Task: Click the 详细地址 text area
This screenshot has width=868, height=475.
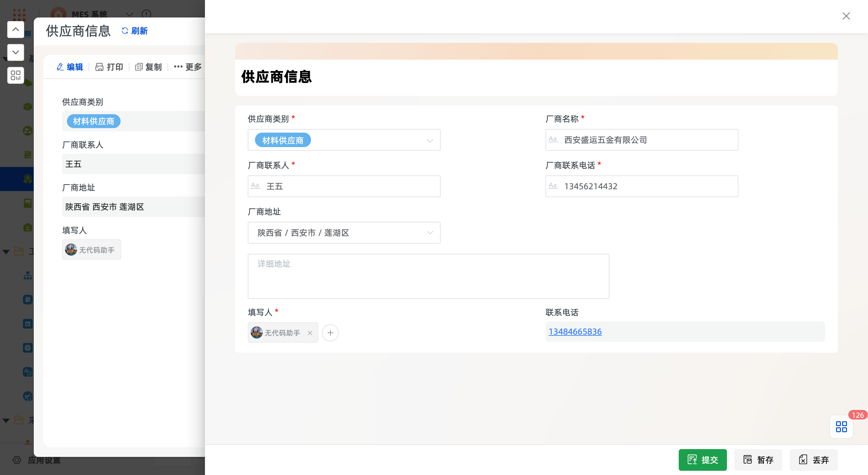Action: (x=428, y=276)
